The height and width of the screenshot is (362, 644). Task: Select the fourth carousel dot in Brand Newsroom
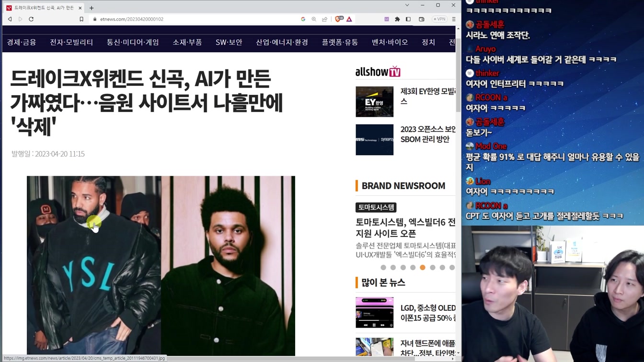[413, 268]
